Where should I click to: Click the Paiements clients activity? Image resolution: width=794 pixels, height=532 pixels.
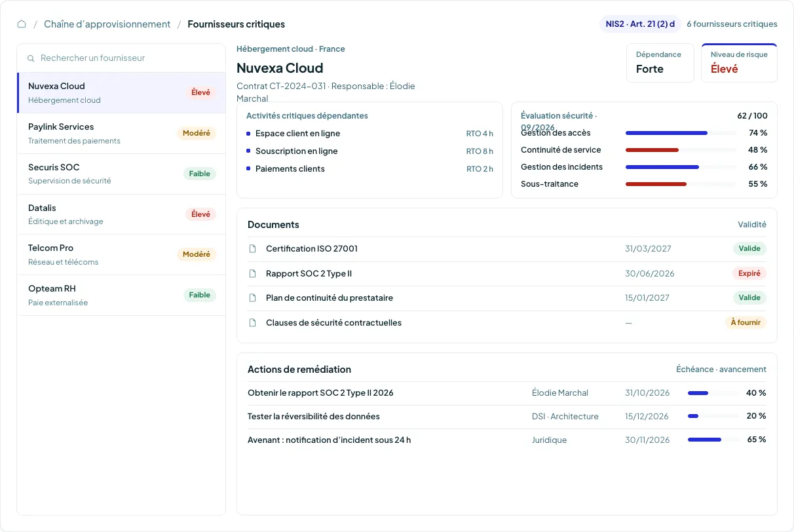pyautogui.click(x=290, y=169)
